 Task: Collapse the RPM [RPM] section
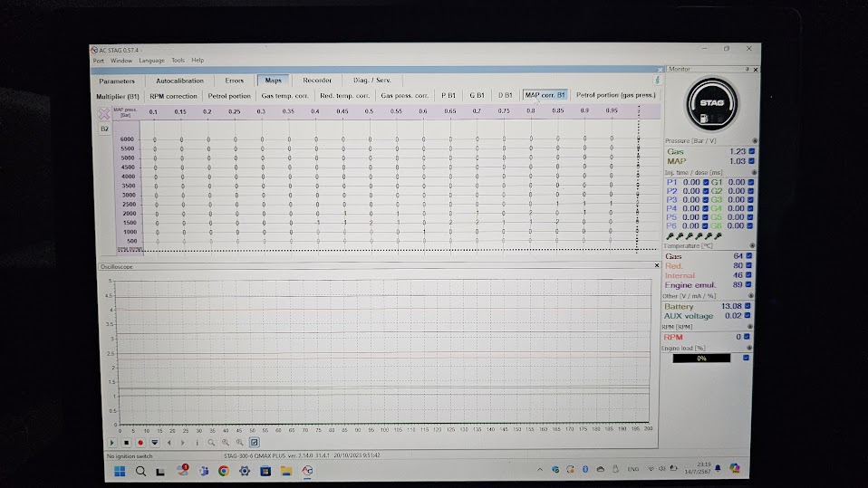coord(750,327)
